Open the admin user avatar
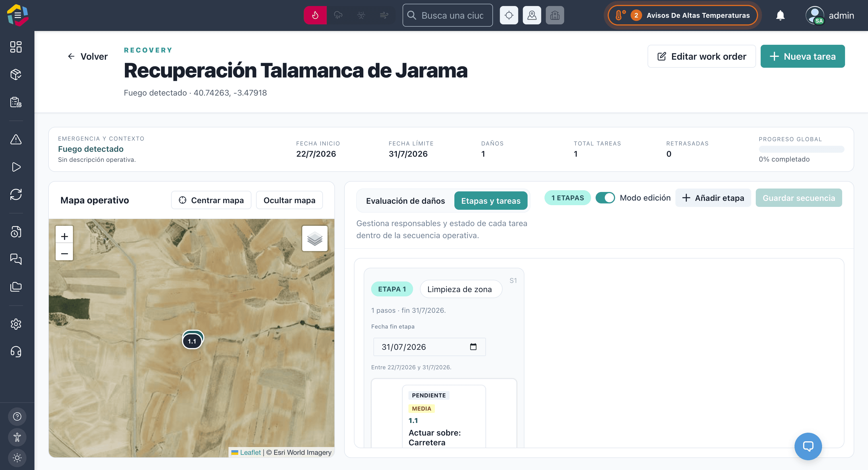868x470 pixels. (x=815, y=15)
